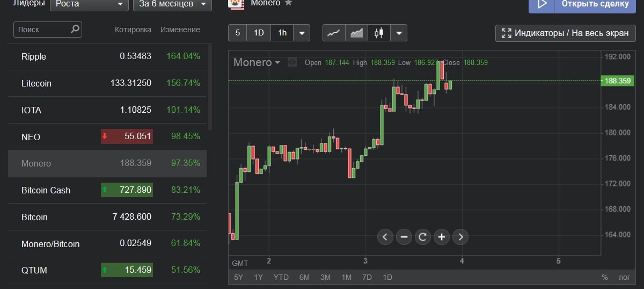Viewport: 644px width, 289px height.
Task: Toggle the eye visibility icon by Monero
Action: click(x=292, y=62)
